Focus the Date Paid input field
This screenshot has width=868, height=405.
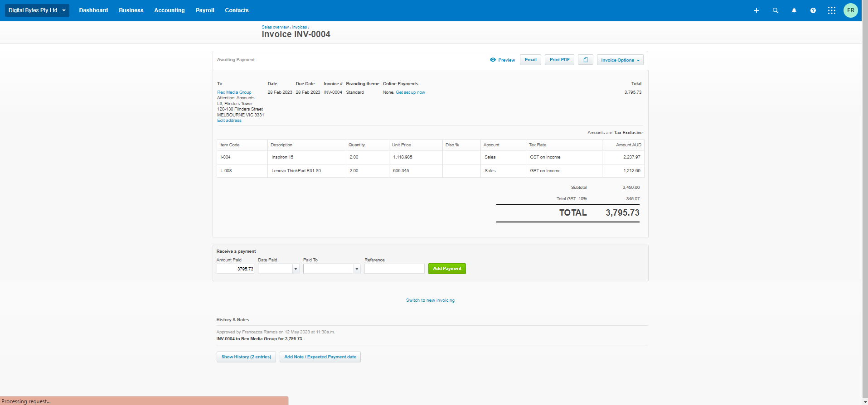(276, 269)
